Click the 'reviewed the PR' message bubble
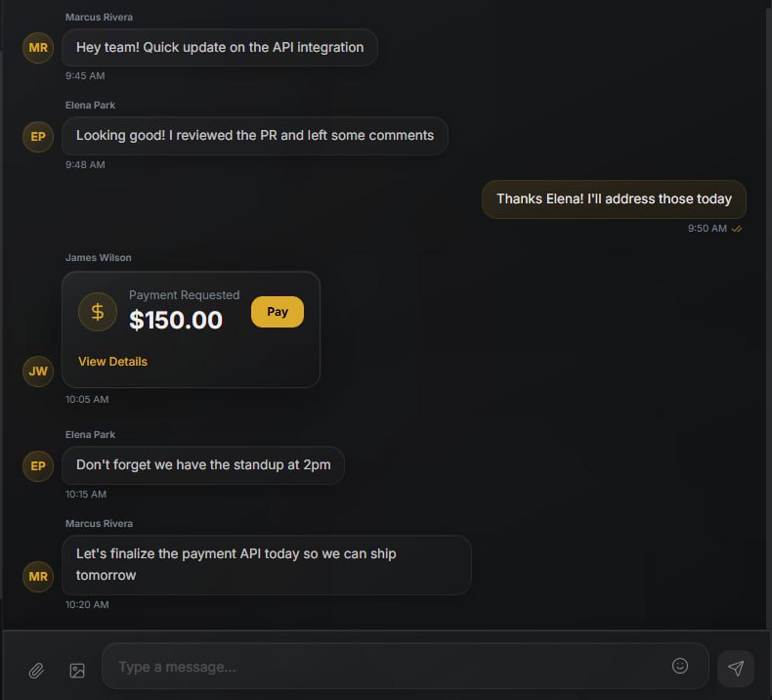Viewport: 772px width, 700px height. click(x=255, y=136)
